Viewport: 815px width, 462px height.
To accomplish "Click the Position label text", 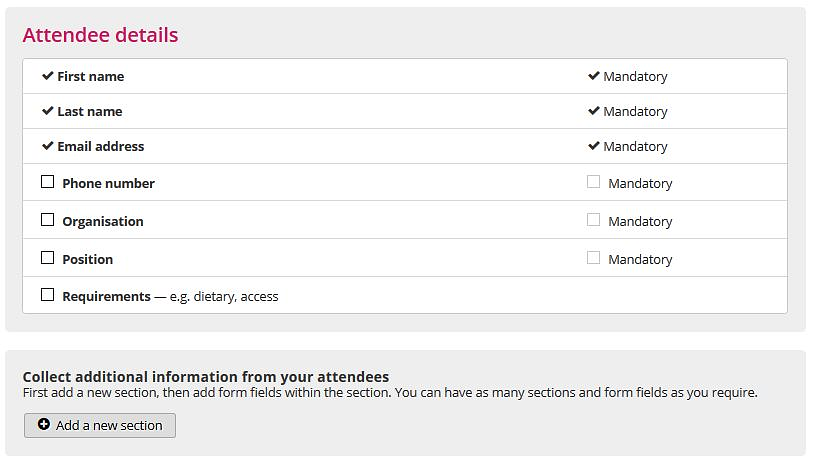I will click(x=87, y=259).
